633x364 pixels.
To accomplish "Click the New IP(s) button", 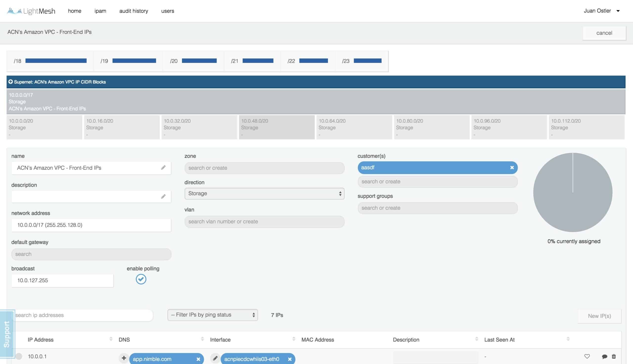I will [600, 316].
